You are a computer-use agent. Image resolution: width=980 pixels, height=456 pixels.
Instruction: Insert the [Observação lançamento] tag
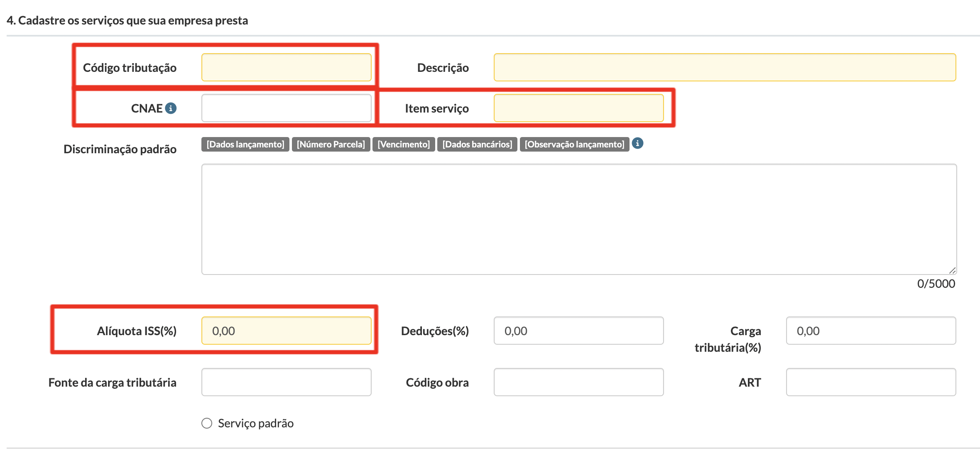point(574,144)
